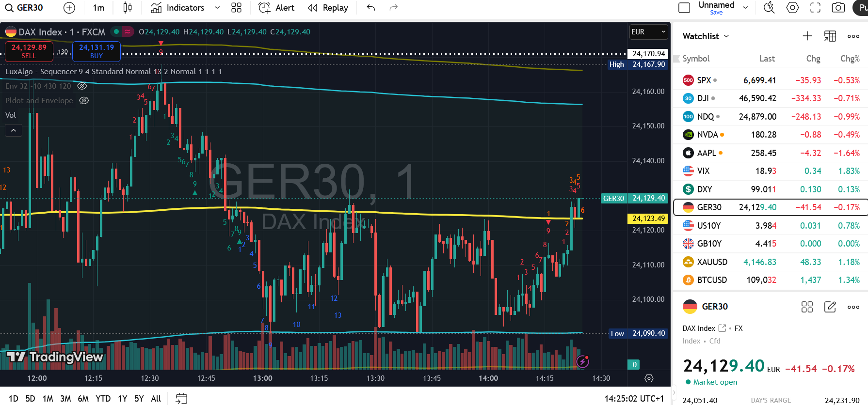Set chart range to 1Y
This screenshot has width=868, height=405.
pos(123,399)
